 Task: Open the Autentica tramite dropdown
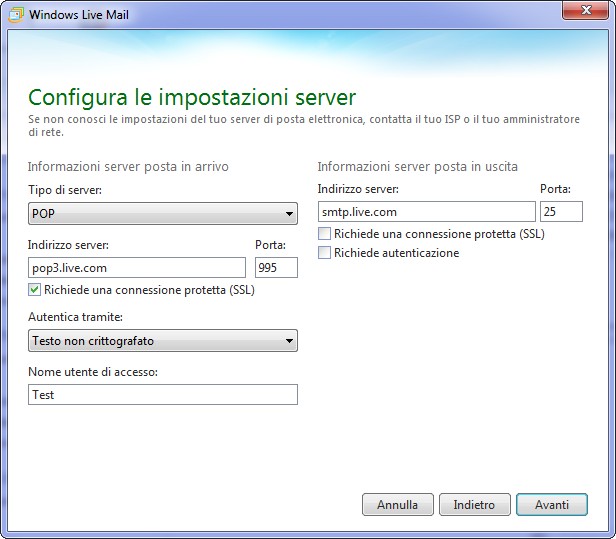(x=163, y=341)
